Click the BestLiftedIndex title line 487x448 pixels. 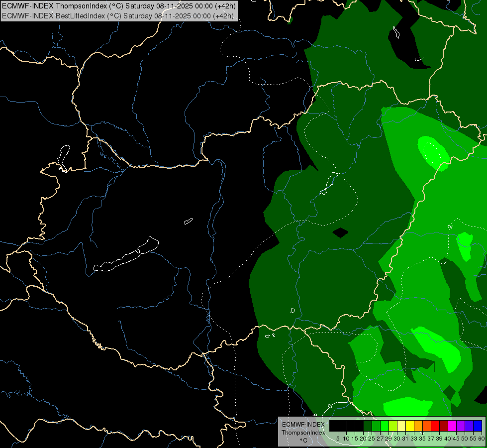tap(118, 16)
